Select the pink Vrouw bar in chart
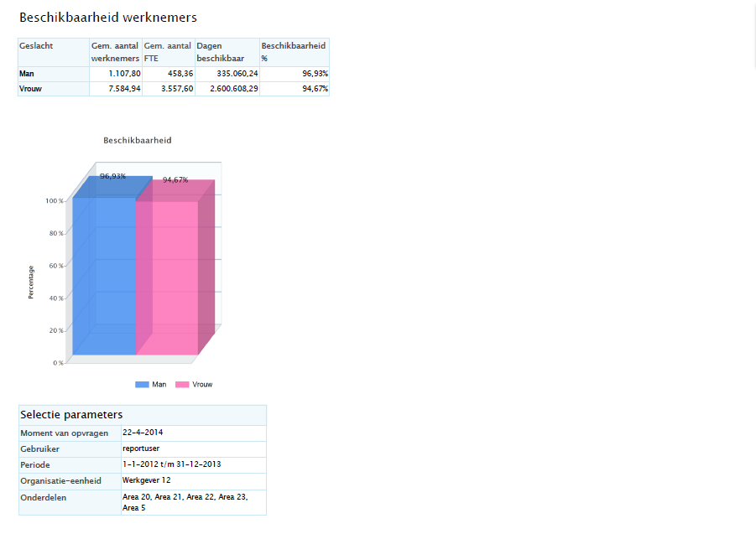The image size is (756, 534). point(167,277)
